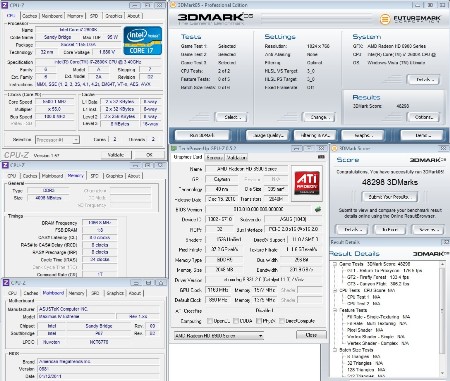Select the Vertex Shader - Complex result row
450x381 pixels.
[x=378, y=343]
